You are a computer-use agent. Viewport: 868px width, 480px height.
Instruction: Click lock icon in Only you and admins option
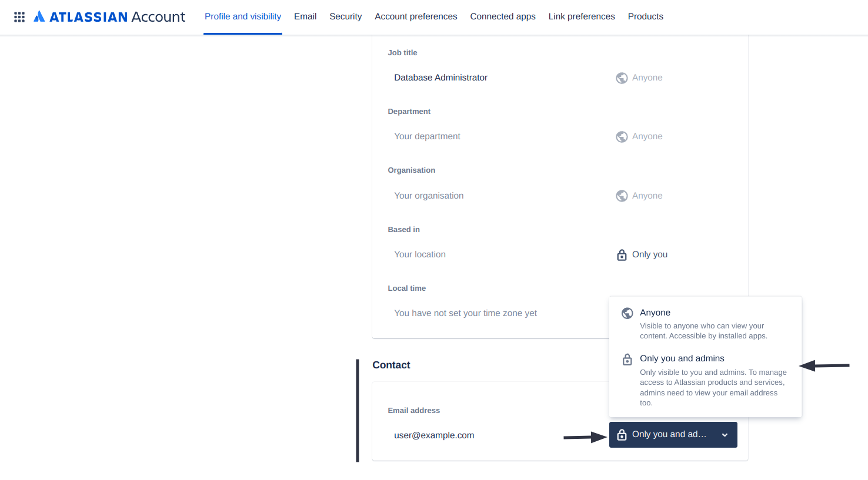tap(627, 360)
